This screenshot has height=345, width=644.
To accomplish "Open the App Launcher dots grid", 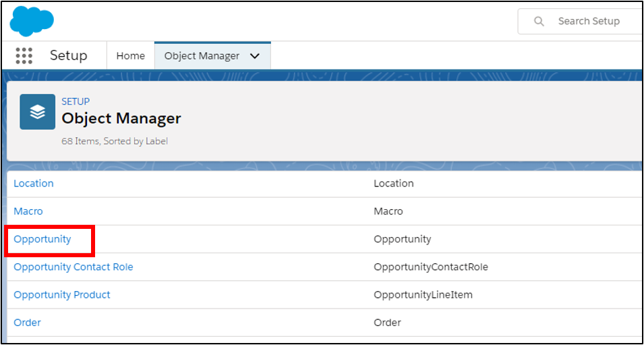I will click(24, 55).
